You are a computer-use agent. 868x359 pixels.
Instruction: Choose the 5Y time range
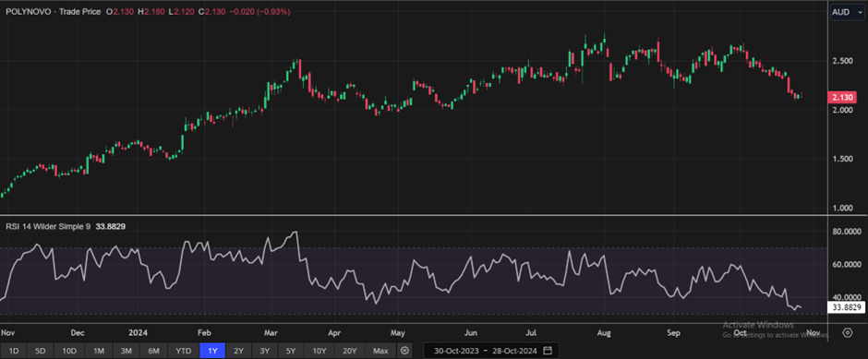pos(291,351)
